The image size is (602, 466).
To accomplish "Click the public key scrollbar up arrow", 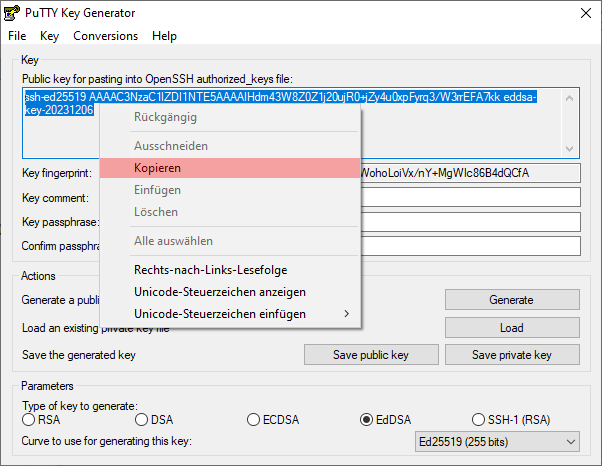I will (x=569, y=98).
